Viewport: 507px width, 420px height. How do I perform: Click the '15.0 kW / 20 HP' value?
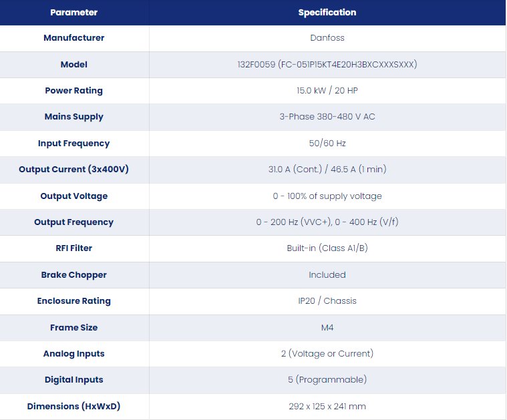pos(327,91)
